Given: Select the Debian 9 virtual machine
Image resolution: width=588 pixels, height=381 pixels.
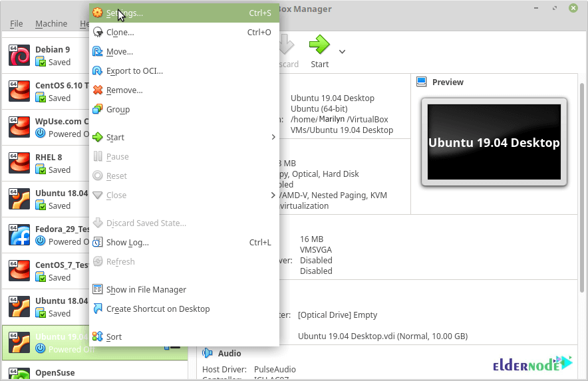Looking at the screenshot, I should (46, 55).
